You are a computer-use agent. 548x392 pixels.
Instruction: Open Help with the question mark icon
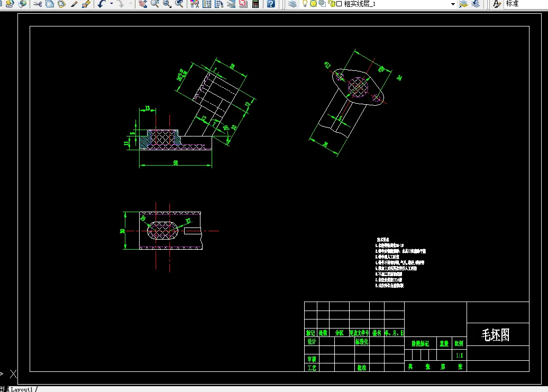pos(271,4)
